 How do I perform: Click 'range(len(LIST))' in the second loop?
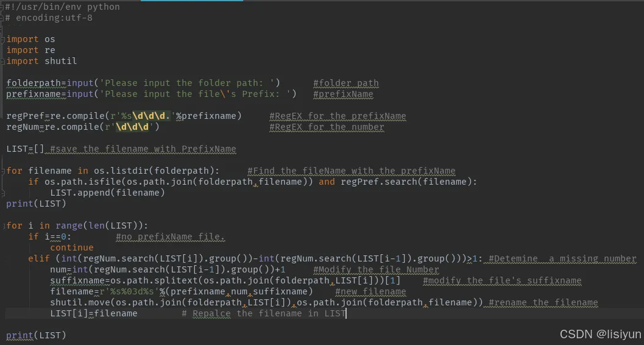[99, 226]
